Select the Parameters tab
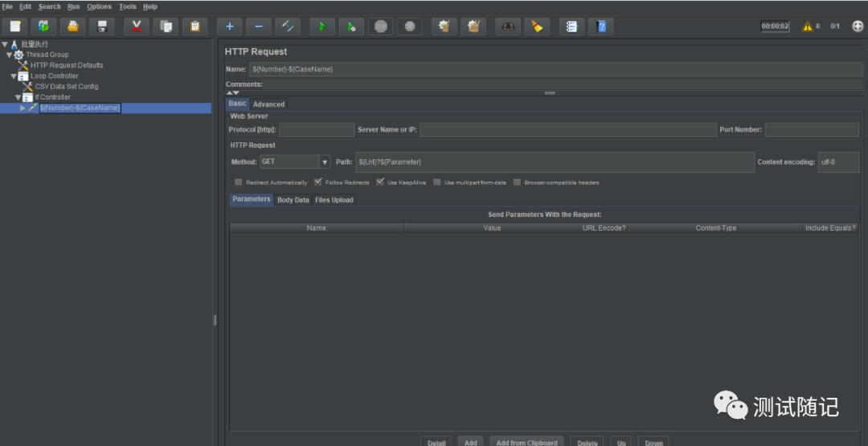The width and height of the screenshot is (868, 446). point(252,199)
